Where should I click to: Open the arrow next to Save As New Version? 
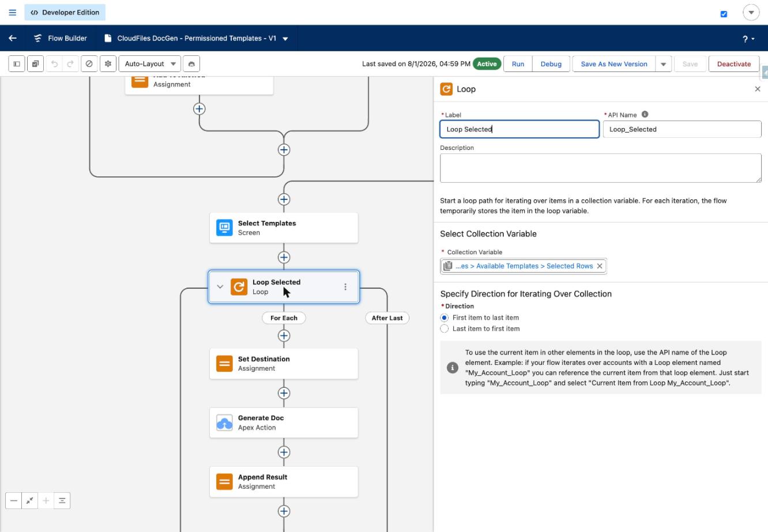point(663,64)
